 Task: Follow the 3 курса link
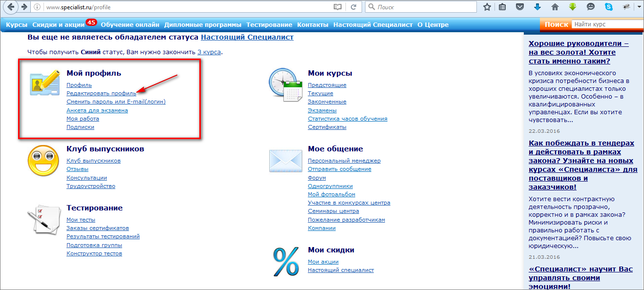click(210, 52)
